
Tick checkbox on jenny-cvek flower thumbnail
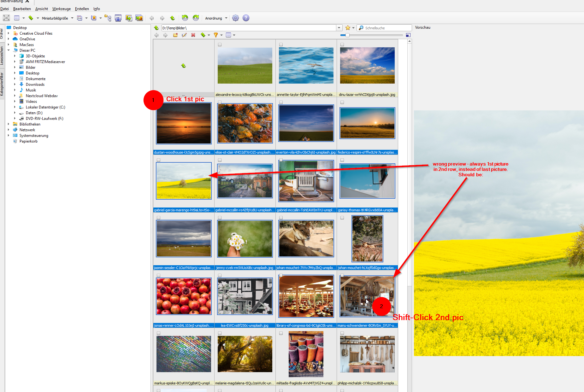[220, 218]
